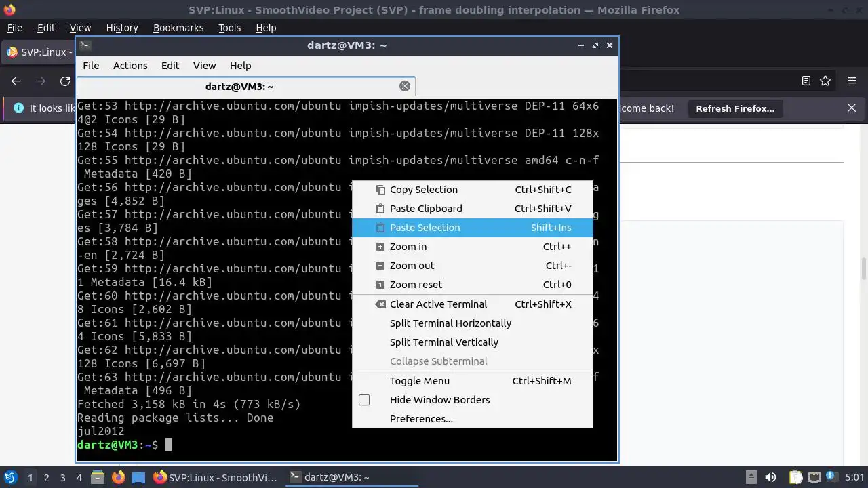Bookmark this page with the star icon
Viewport: 868px width, 488px height.
(825, 81)
